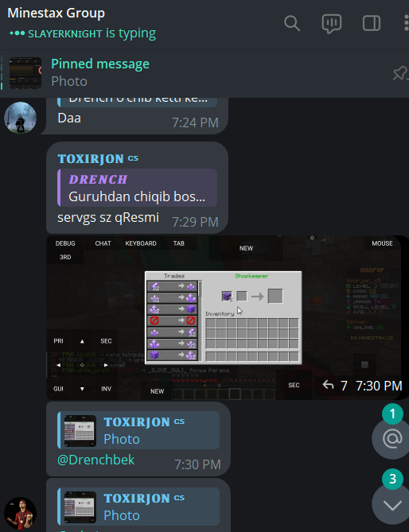Jump to the bottom of chat
Screen dimensions: 409x532
[x=392, y=505]
